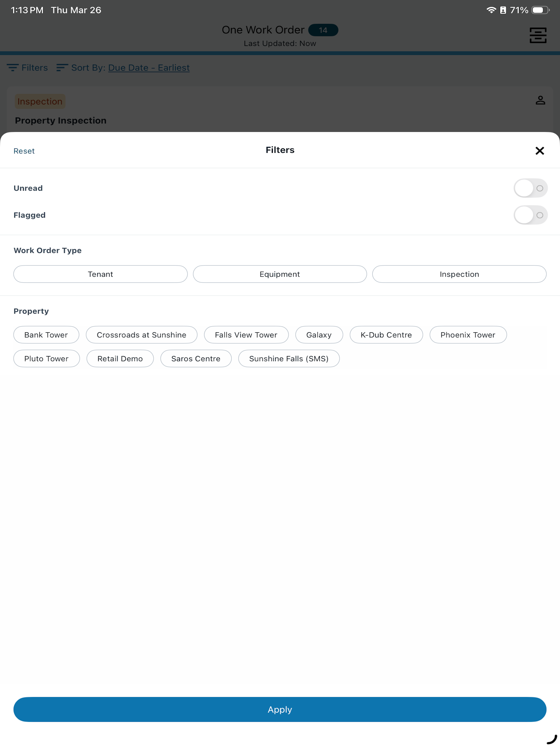
Task: Select the Inspection work order type chip
Action: 459,274
